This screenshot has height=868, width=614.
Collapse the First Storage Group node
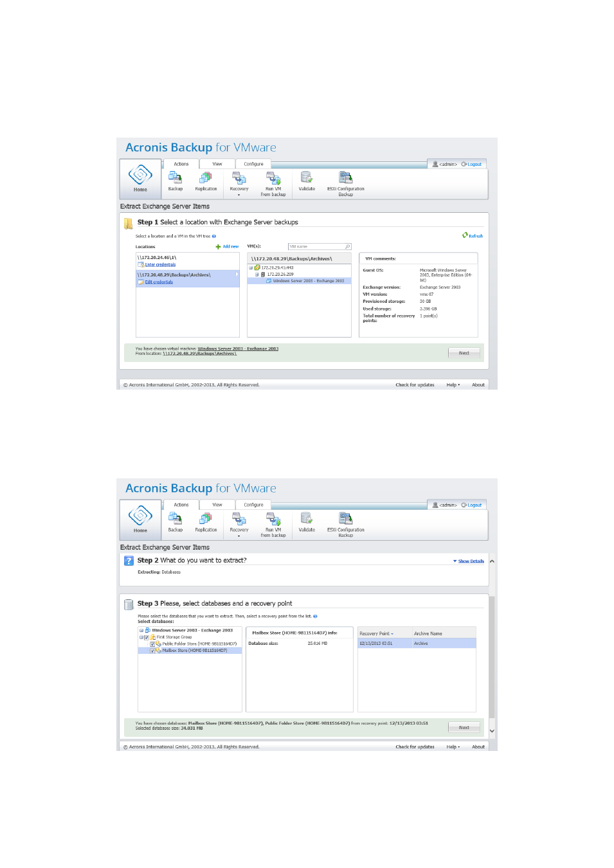[x=141, y=637]
